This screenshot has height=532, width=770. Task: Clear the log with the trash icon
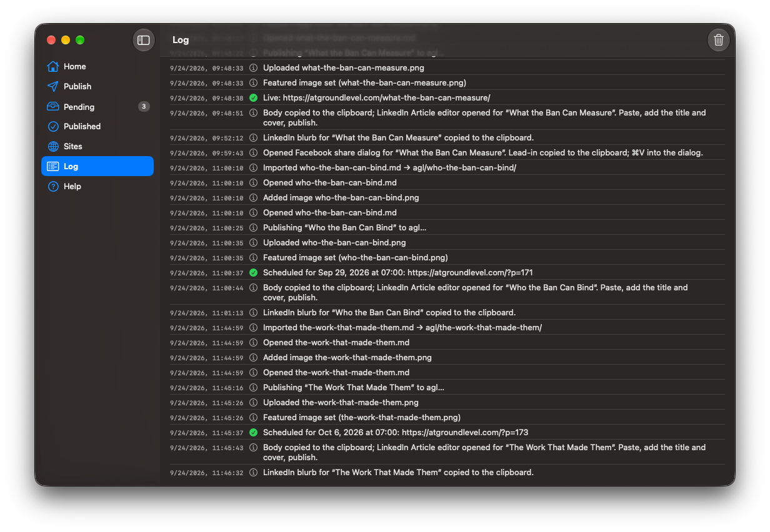[x=719, y=40]
